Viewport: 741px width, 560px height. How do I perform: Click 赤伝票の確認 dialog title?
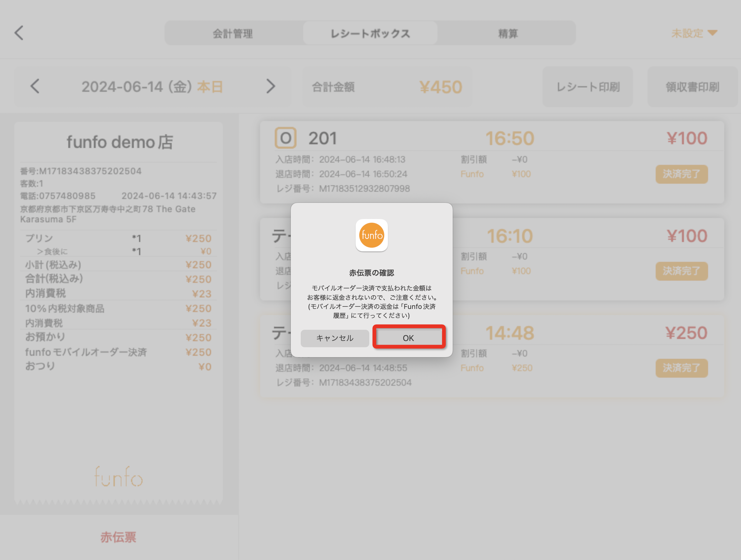[x=371, y=273]
